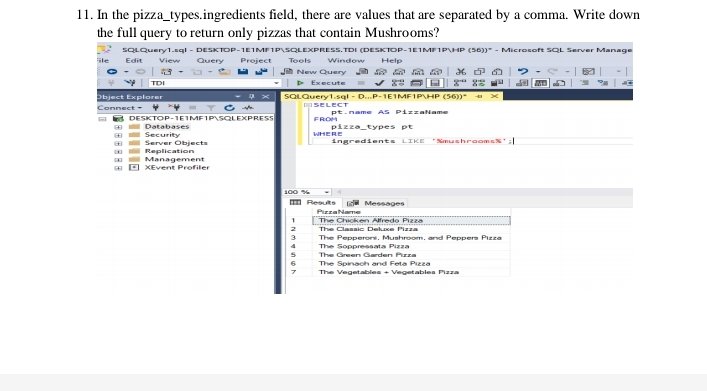Click the Execute button

click(x=321, y=83)
